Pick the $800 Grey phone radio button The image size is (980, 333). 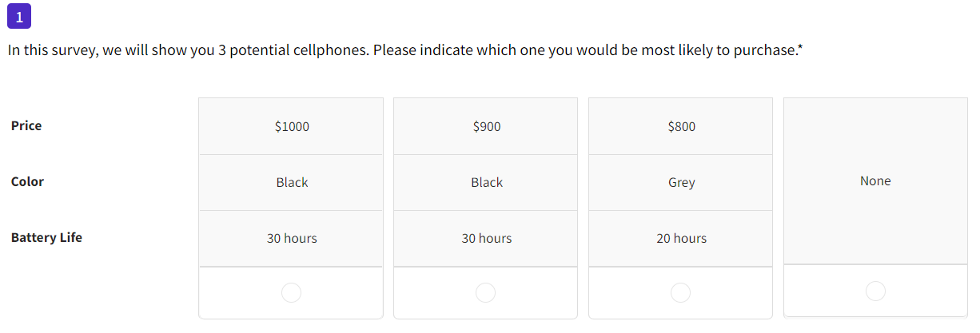681,293
